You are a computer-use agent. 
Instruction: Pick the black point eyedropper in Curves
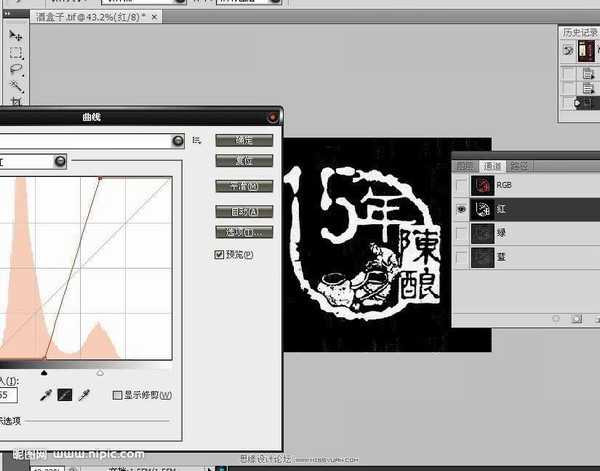(46, 396)
